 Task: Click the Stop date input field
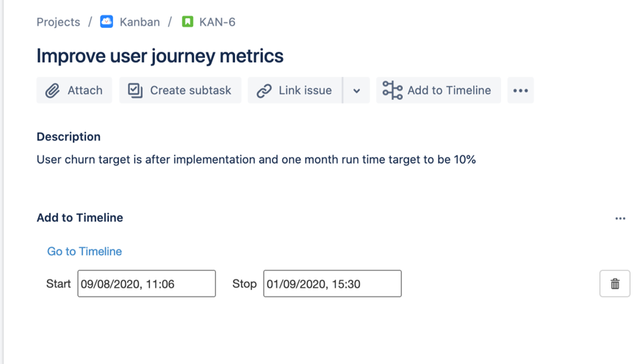coord(332,284)
